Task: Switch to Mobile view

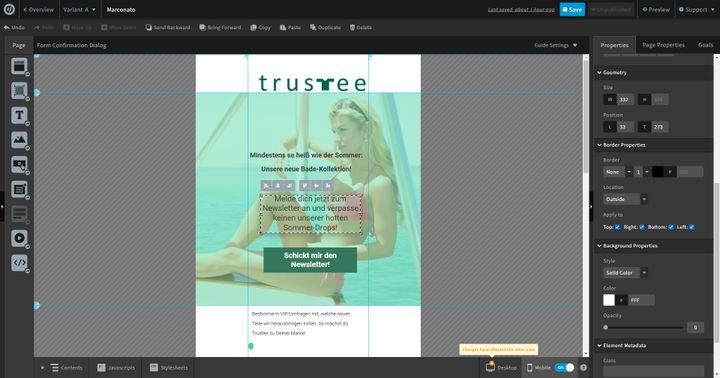Action: coord(538,368)
